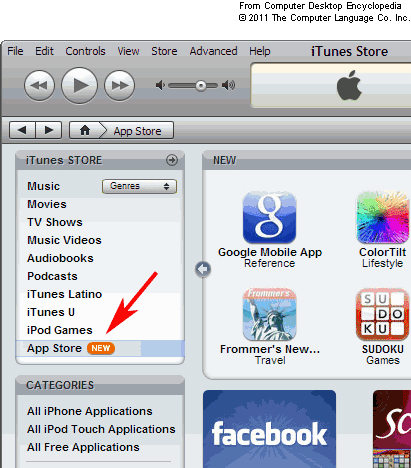Open the Advanced menu

[x=213, y=51]
